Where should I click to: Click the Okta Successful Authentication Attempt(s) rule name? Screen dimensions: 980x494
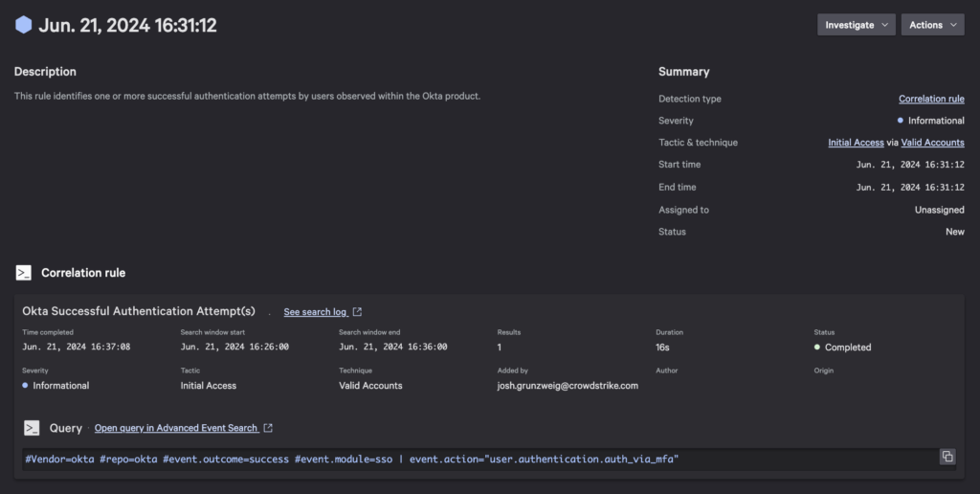pos(139,311)
